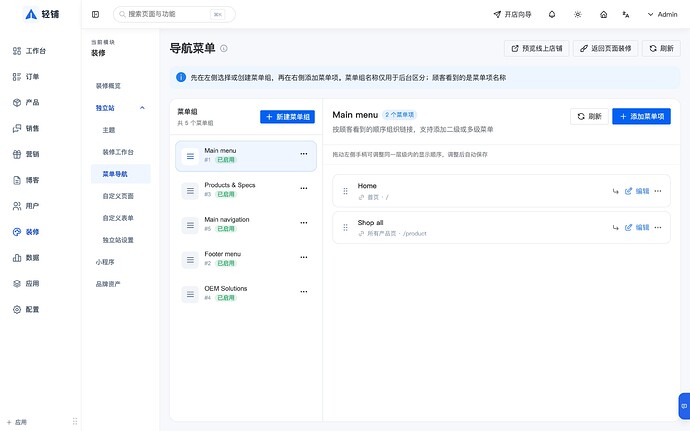This screenshot has width=690, height=431.
Task: Click + 应用 at sidebar bottom
Action: [x=17, y=422]
